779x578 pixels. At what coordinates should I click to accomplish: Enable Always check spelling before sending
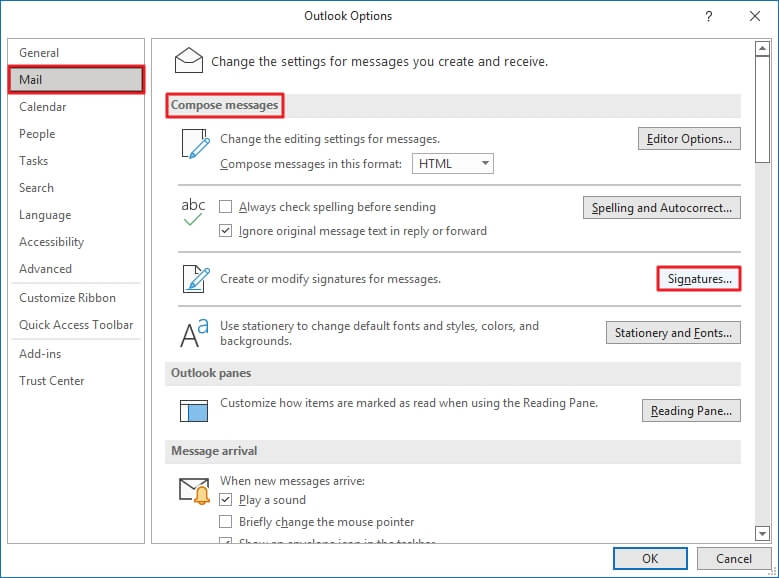coord(226,206)
